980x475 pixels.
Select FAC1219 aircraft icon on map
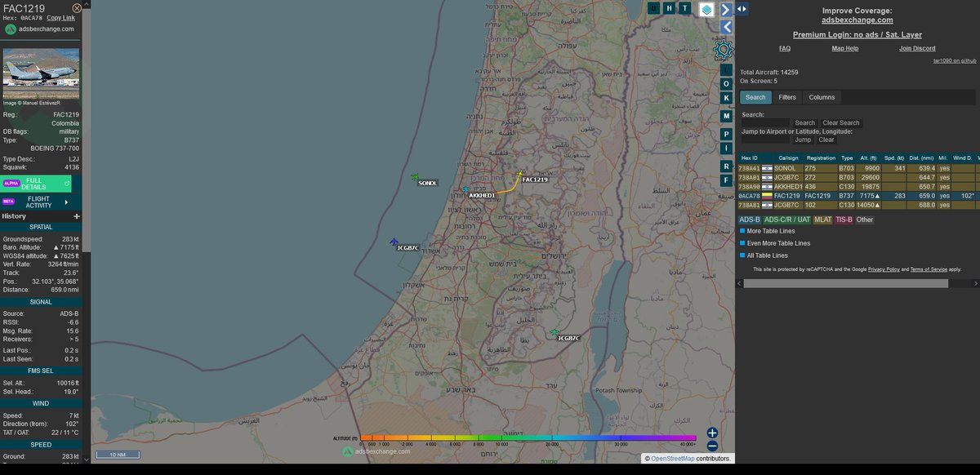[519, 173]
